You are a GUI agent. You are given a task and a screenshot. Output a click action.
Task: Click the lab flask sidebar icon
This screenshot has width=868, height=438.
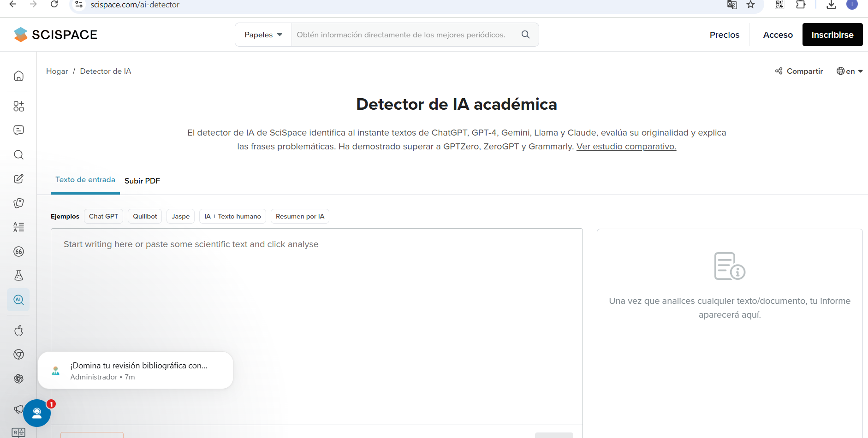click(18, 276)
